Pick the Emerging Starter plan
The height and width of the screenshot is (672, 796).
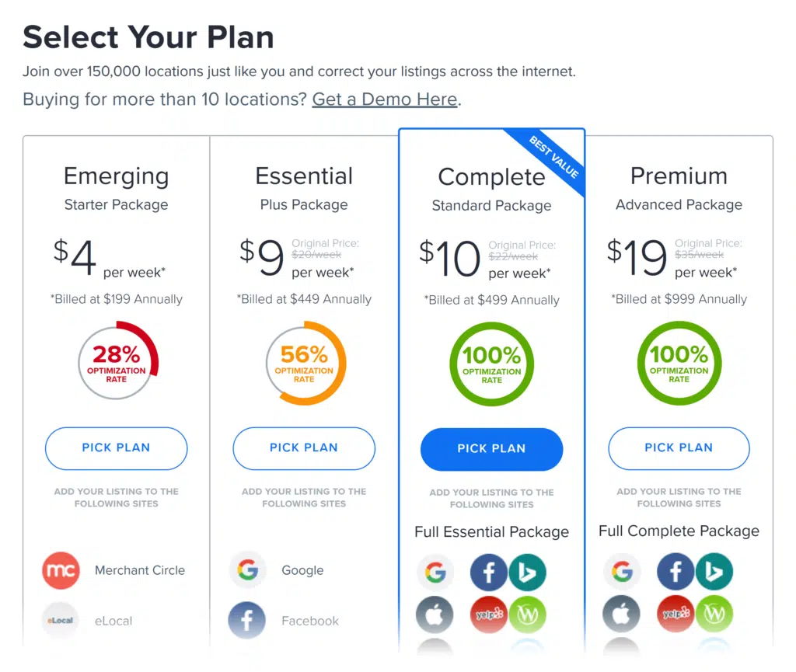click(x=116, y=447)
